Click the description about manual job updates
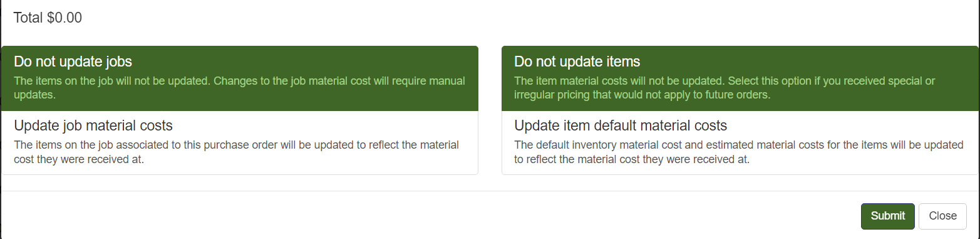 (240, 88)
